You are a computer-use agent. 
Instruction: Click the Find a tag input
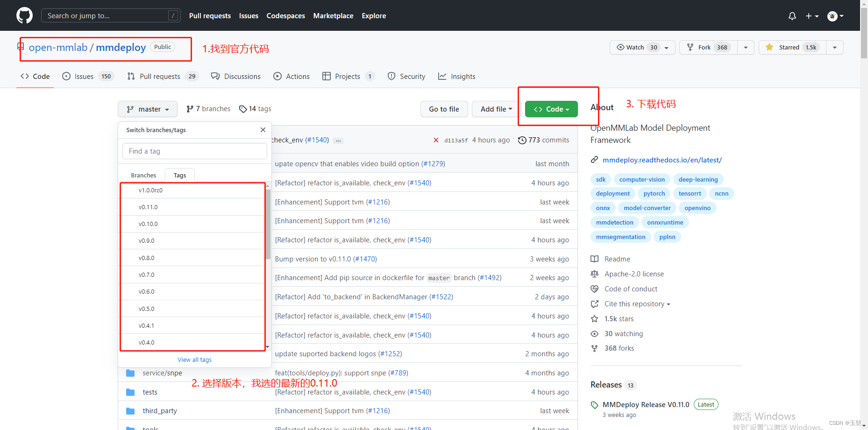pyautogui.click(x=195, y=151)
